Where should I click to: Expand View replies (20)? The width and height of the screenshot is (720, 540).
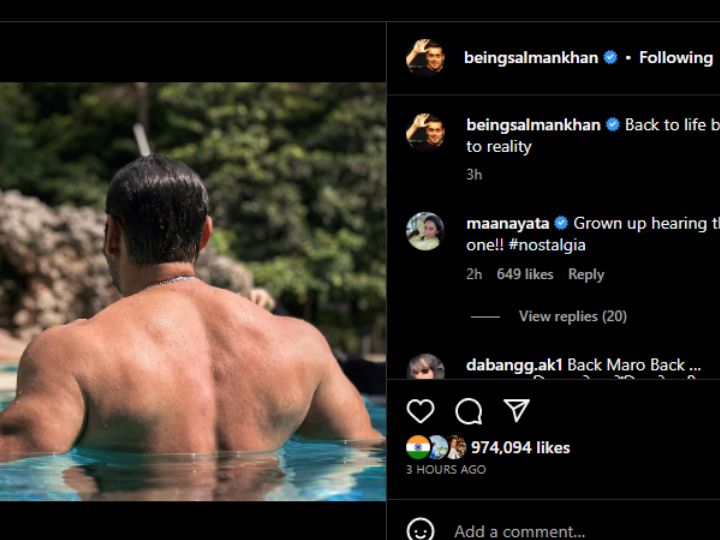coord(572,316)
